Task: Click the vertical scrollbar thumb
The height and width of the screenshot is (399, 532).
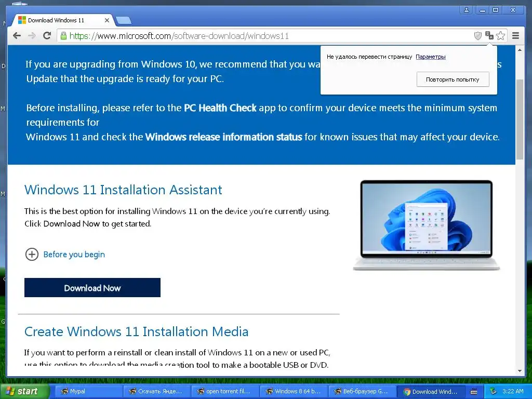Action: (x=520, y=119)
